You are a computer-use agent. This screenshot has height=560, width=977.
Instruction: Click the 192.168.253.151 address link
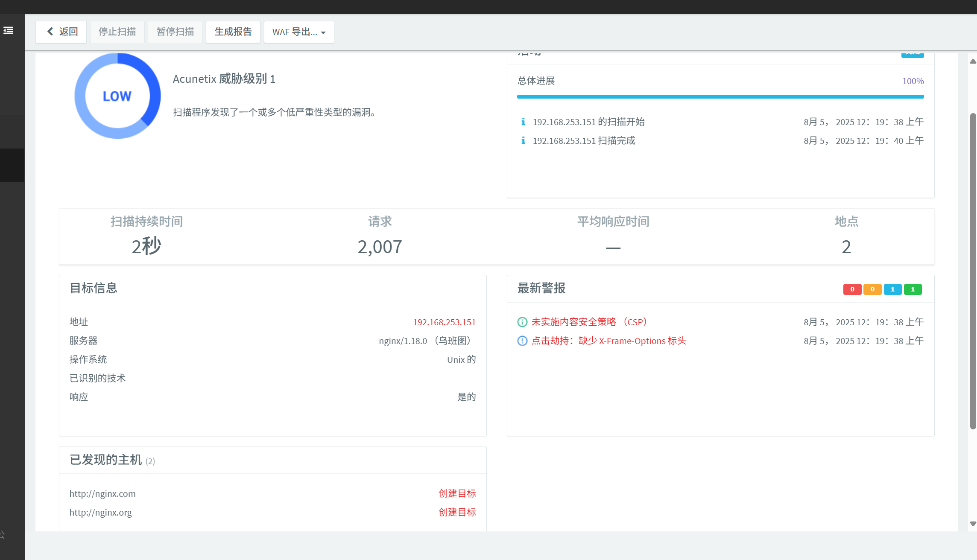[x=444, y=322]
